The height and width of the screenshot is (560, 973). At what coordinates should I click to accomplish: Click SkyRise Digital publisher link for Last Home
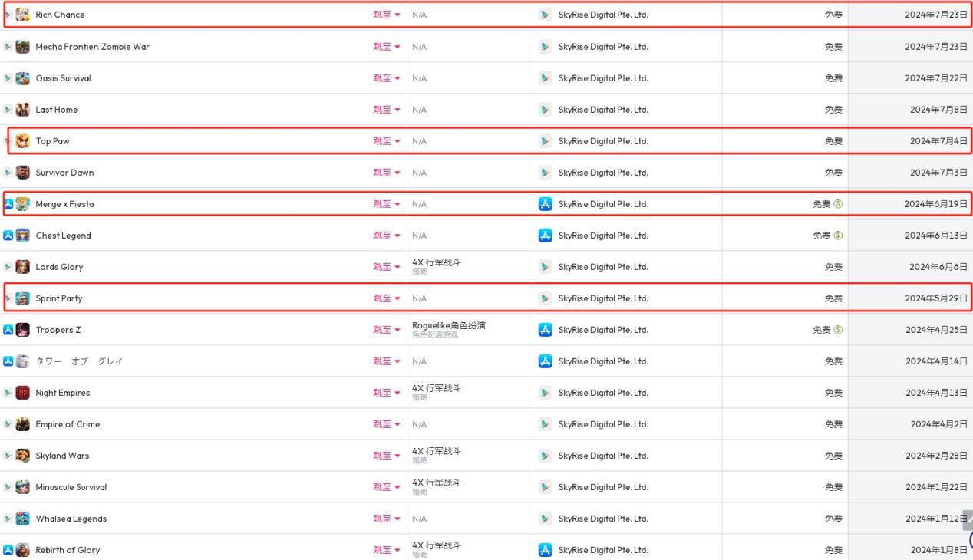click(602, 110)
